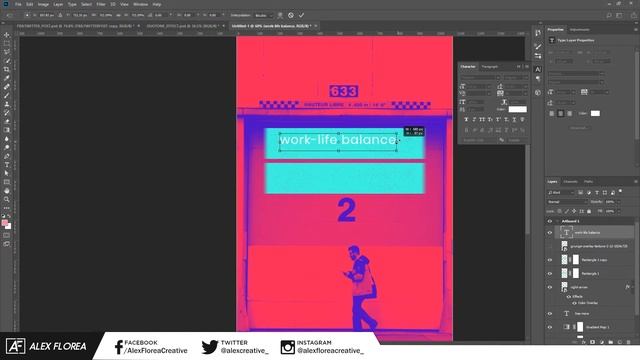Viewport: 640px width, 360px height.
Task: Select the Crop tool
Action: point(7,69)
